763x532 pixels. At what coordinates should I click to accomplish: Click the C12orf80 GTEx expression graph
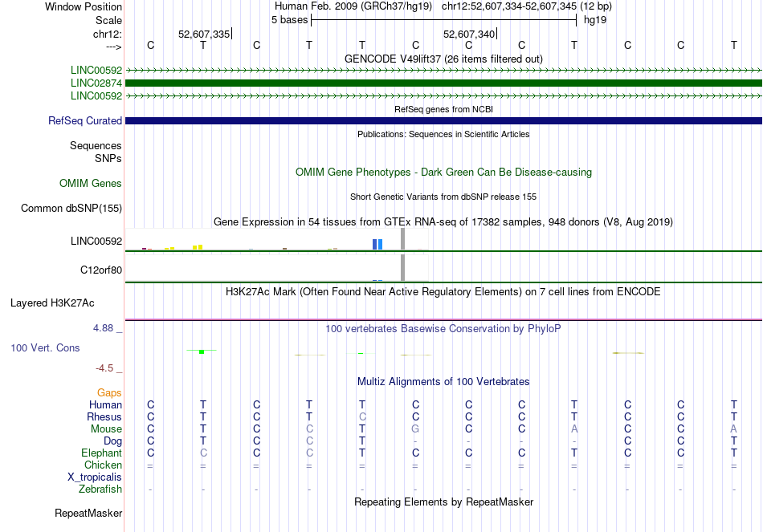[x=277, y=269]
